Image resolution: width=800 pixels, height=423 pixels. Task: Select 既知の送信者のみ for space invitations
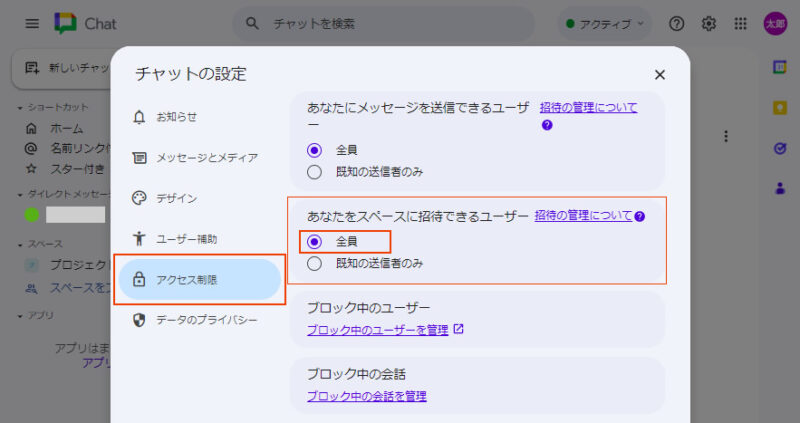pos(315,264)
